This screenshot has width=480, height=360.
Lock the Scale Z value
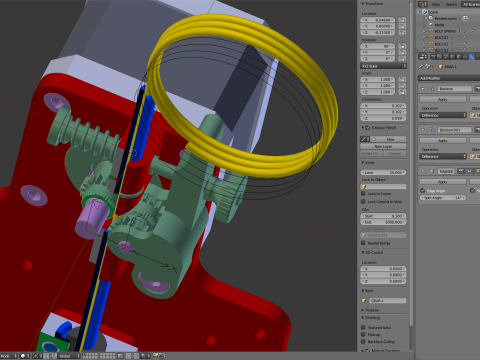point(402,92)
